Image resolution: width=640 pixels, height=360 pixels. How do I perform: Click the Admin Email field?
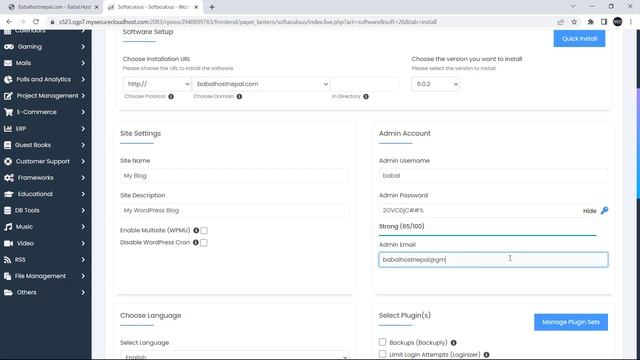tap(493, 260)
